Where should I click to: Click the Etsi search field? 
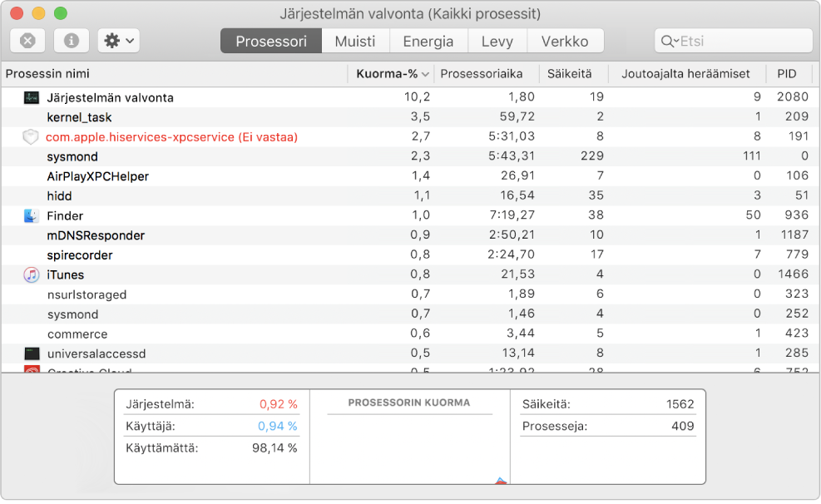[x=734, y=41]
